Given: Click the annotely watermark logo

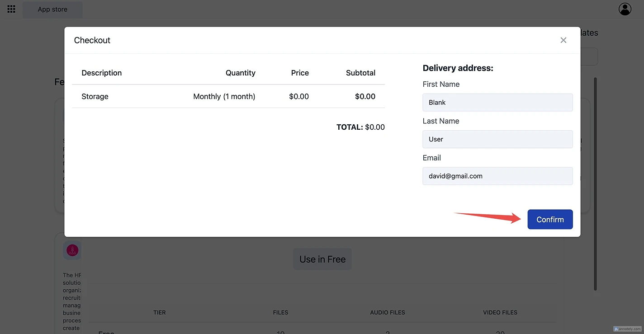Looking at the screenshot, I should click(x=627, y=329).
